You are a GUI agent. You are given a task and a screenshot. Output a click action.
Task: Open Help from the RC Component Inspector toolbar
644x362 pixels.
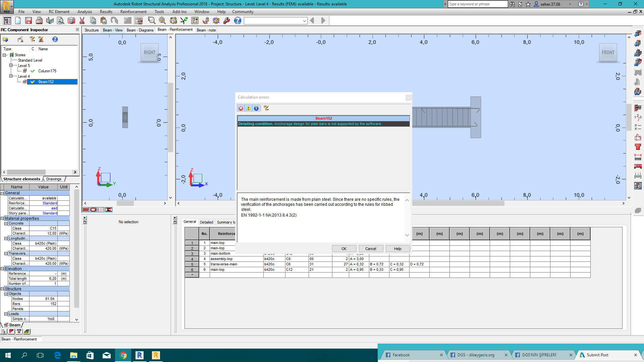click(x=55, y=39)
